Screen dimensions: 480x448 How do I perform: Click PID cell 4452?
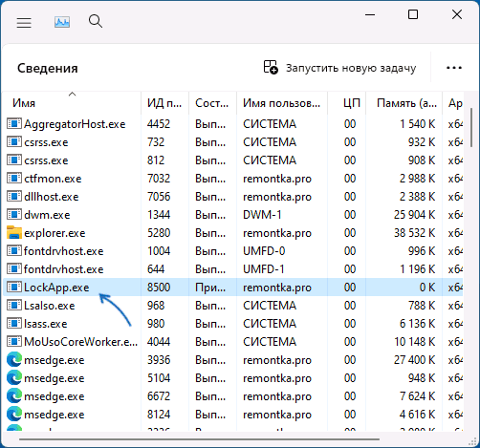click(159, 124)
